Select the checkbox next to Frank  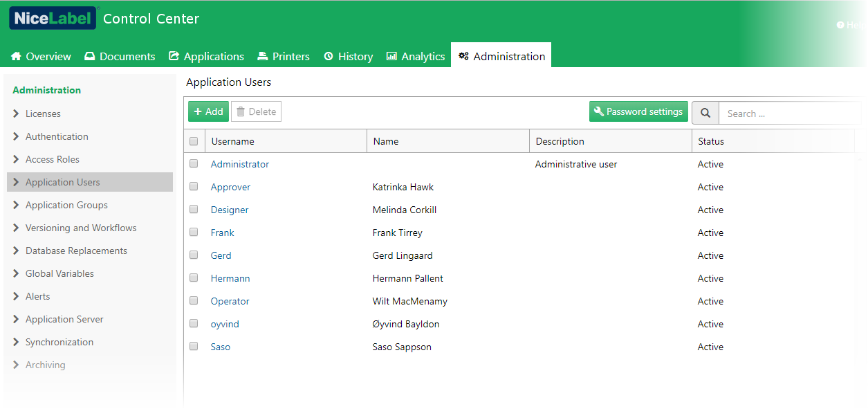(x=194, y=233)
